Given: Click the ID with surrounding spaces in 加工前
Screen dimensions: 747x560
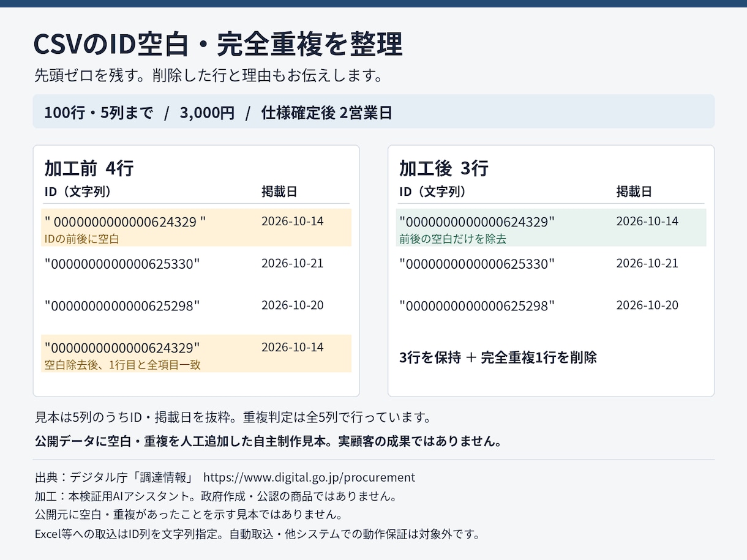Looking at the screenshot, I should point(126,222).
